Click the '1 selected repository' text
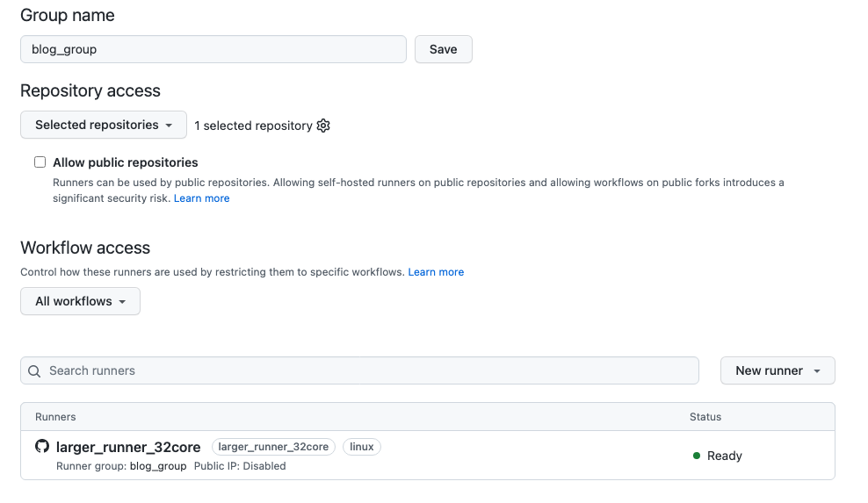868x503 pixels. (x=253, y=126)
